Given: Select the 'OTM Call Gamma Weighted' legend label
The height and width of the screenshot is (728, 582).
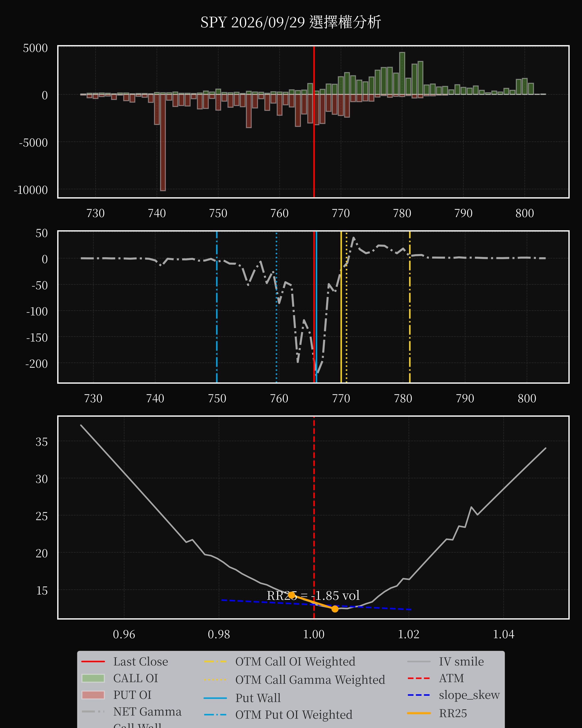Looking at the screenshot, I should click(x=310, y=680).
